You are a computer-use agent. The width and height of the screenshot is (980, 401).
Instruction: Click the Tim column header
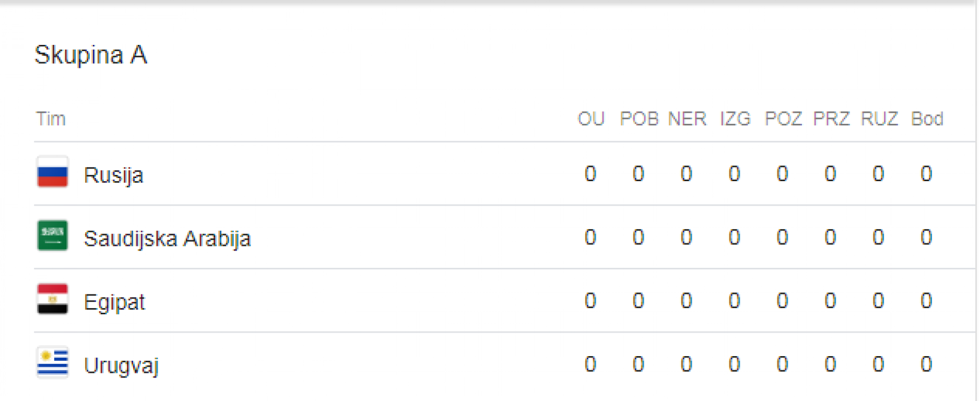(51, 119)
